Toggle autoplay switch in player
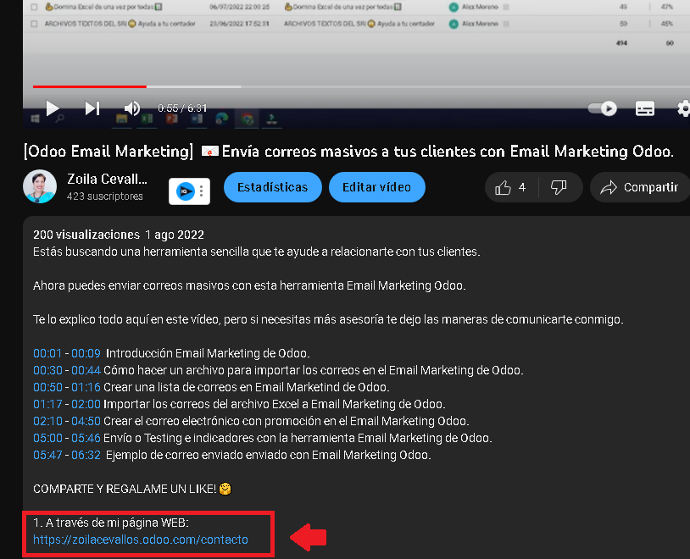Screen dimensions: 690x559 (x=602, y=108)
